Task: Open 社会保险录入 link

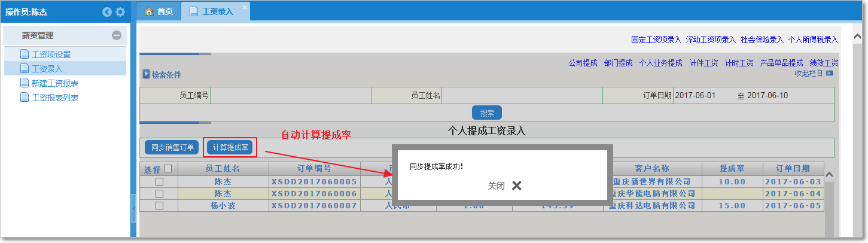Action: tap(762, 40)
